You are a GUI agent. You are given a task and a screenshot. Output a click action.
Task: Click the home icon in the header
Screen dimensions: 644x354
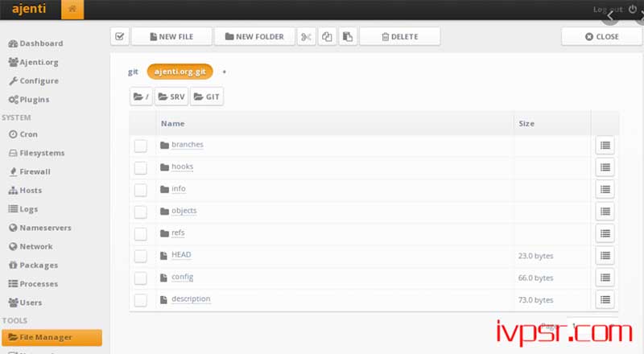pos(72,9)
